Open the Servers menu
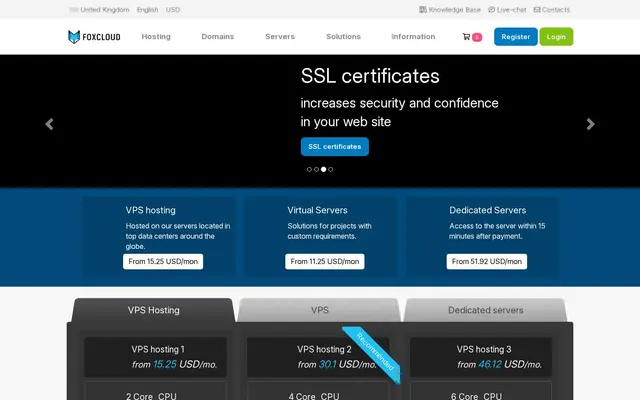Viewport: 640px width, 400px height. (280, 37)
